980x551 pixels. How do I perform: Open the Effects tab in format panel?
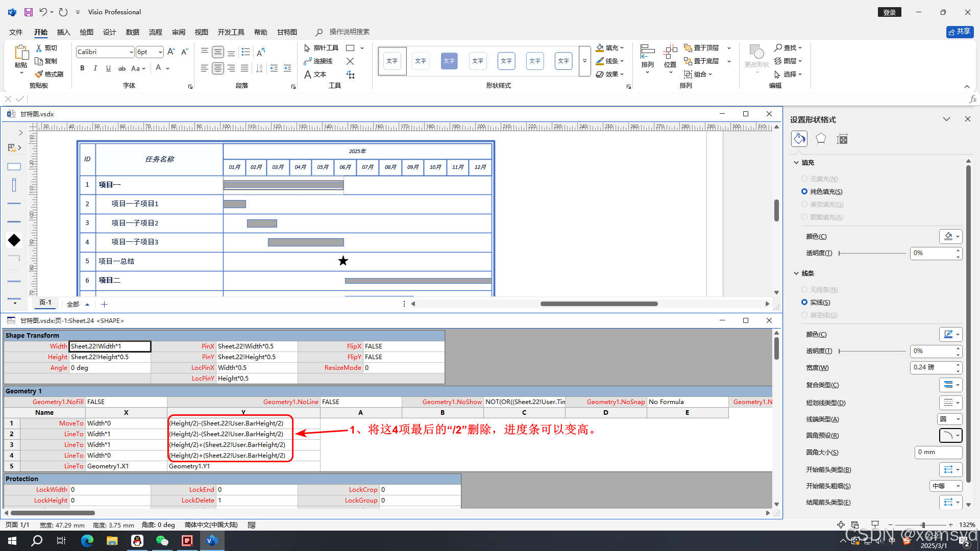tap(821, 139)
